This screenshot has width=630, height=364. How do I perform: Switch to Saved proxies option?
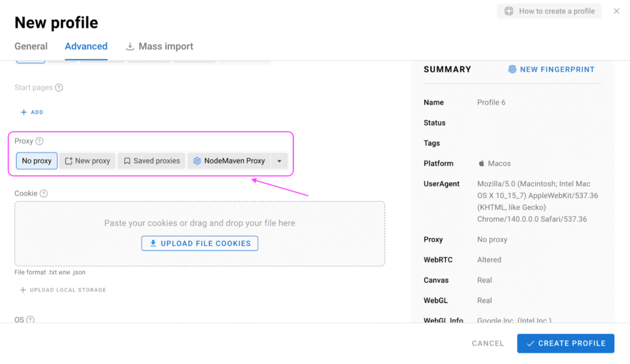coord(151,161)
